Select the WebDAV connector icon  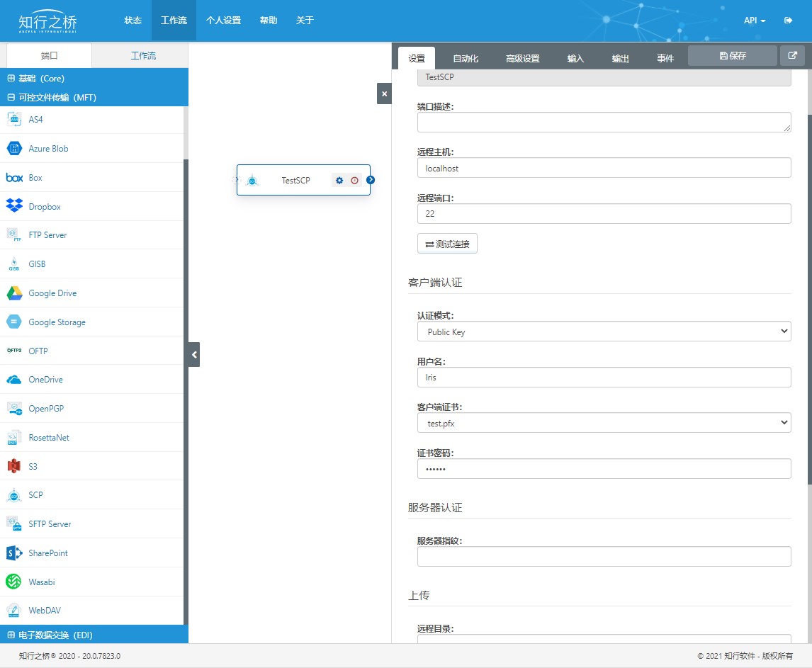(14, 611)
